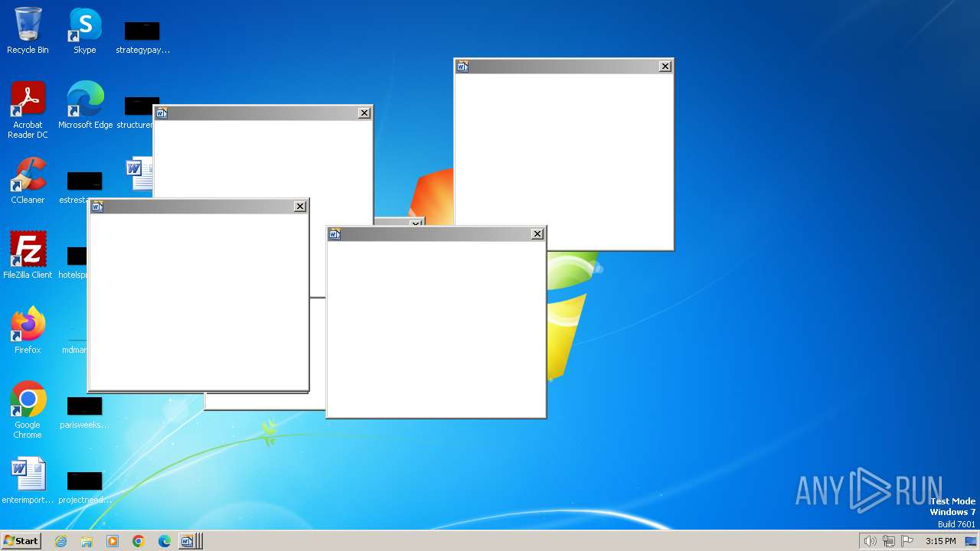Click the Word icon in upper-right window title bar
The width and height of the screenshot is (980, 551).
tap(462, 67)
